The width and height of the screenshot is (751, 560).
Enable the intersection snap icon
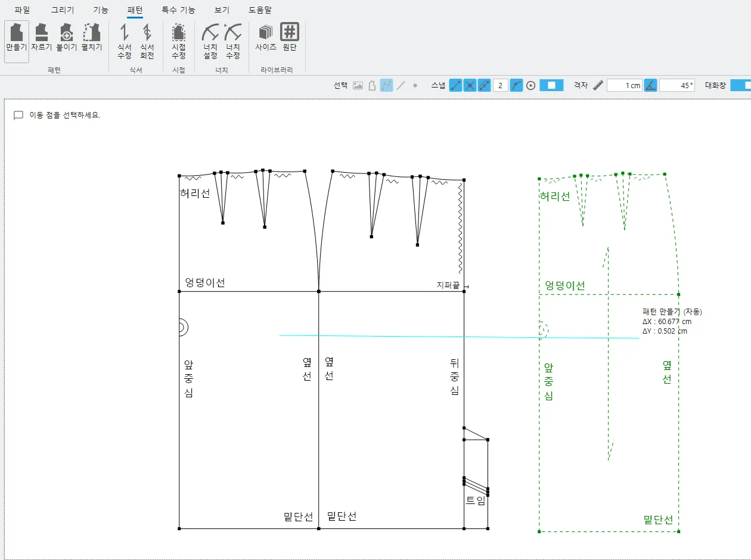tap(470, 85)
